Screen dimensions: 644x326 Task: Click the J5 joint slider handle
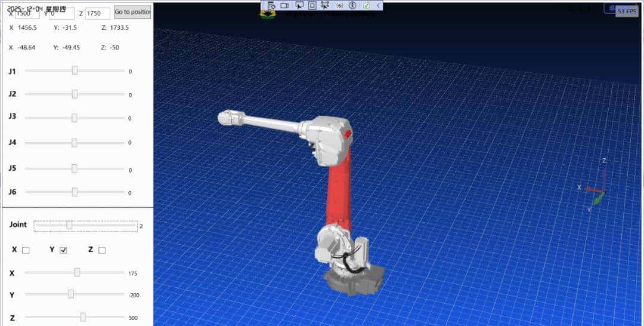pos(75,168)
